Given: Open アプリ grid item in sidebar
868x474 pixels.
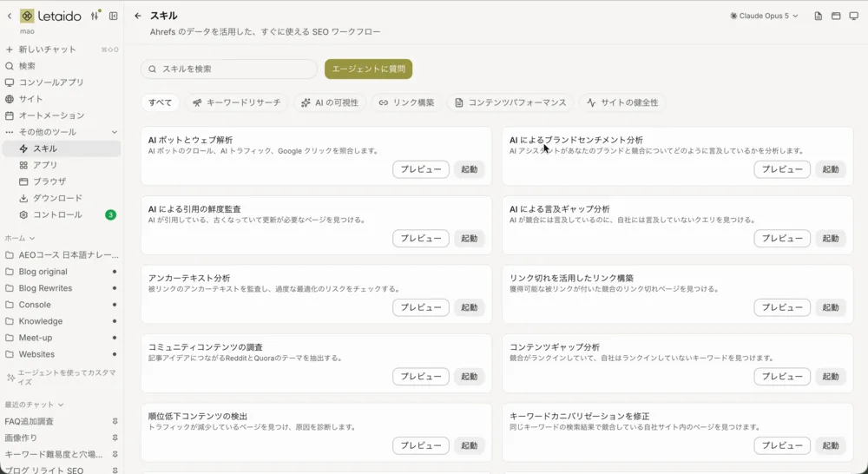Looking at the screenshot, I should tap(62, 165).
